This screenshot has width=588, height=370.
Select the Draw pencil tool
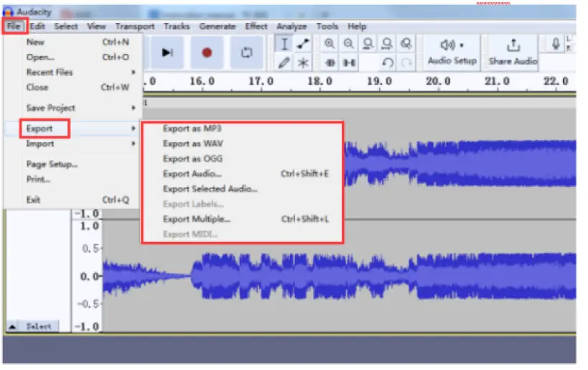coord(284,63)
